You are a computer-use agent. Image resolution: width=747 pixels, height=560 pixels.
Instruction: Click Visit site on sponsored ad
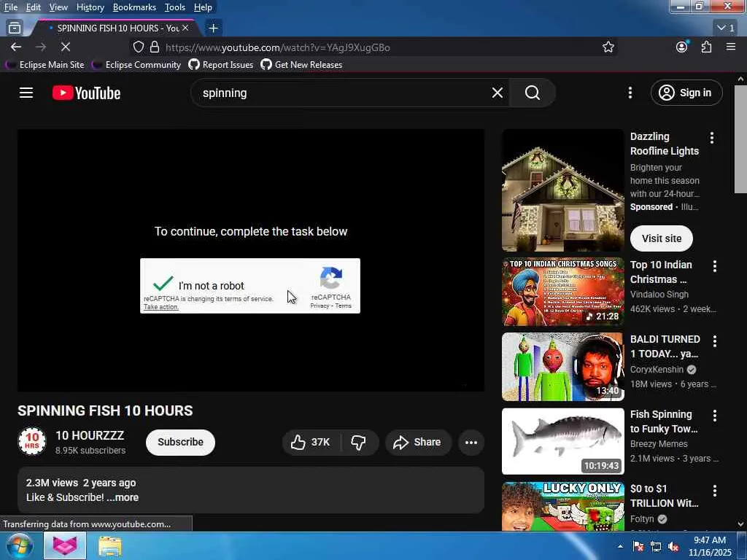coord(661,238)
